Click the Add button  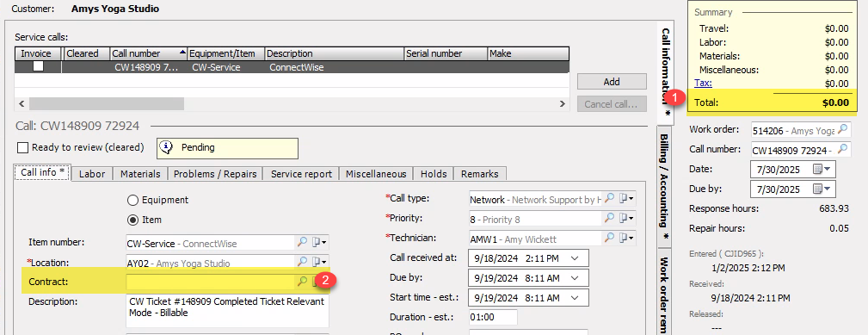(612, 82)
